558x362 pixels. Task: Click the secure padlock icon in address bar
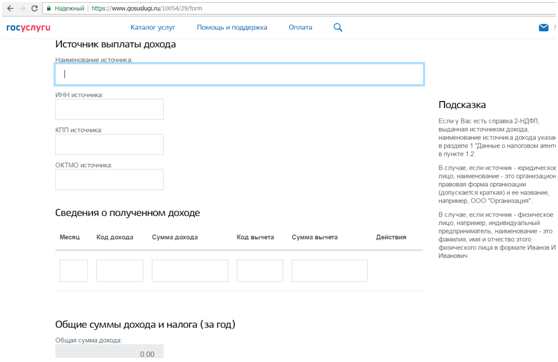(49, 8)
